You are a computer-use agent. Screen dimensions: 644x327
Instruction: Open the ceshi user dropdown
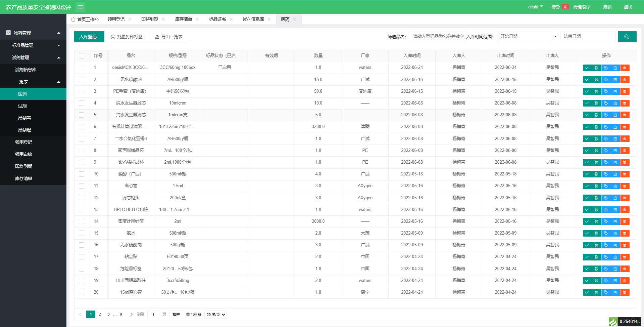[x=535, y=7]
